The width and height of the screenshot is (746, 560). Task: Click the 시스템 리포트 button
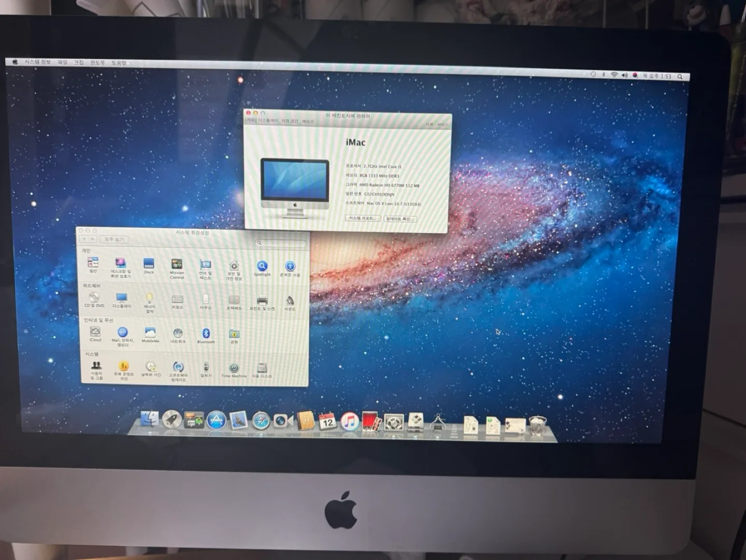[x=363, y=218]
